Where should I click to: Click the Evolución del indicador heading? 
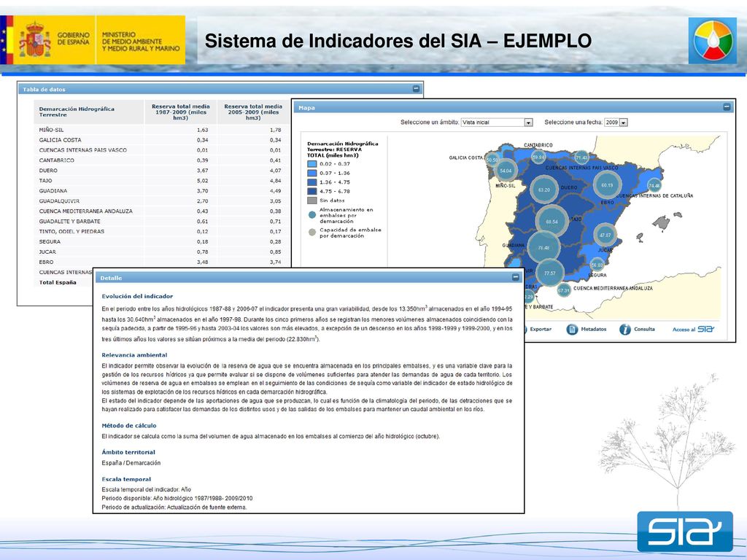(137, 296)
